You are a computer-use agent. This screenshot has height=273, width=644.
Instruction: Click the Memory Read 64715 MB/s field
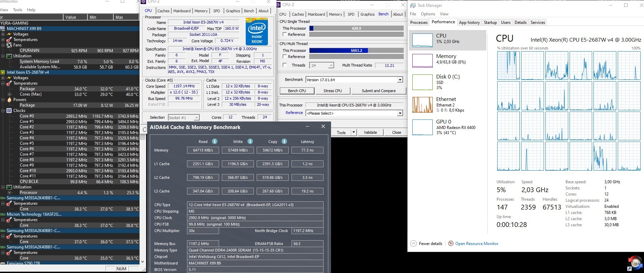(x=203, y=150)
